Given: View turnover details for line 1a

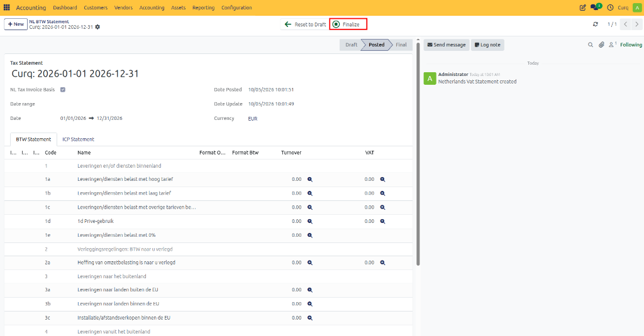Looking at the screenshot, I should [x=310, y=179].
